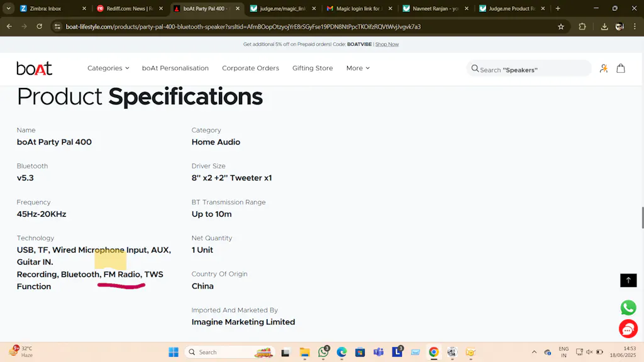Click the boAt logo in header

[x=34, y=69]
